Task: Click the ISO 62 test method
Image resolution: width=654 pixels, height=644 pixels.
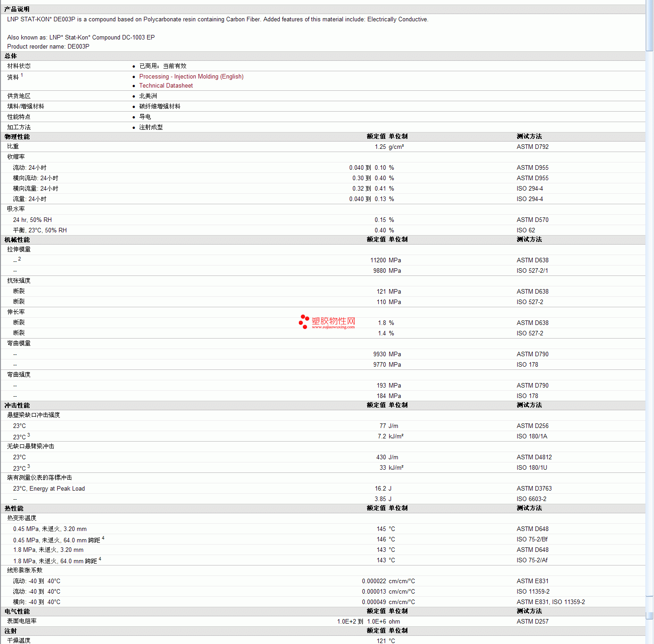Action: [x=526, y=231]
